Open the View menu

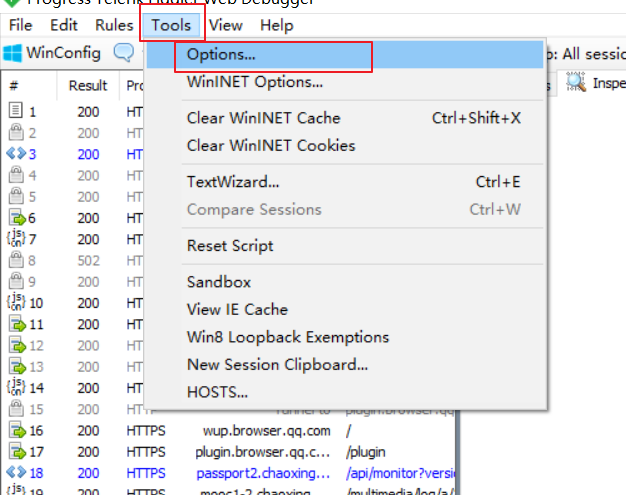[226, 25]
